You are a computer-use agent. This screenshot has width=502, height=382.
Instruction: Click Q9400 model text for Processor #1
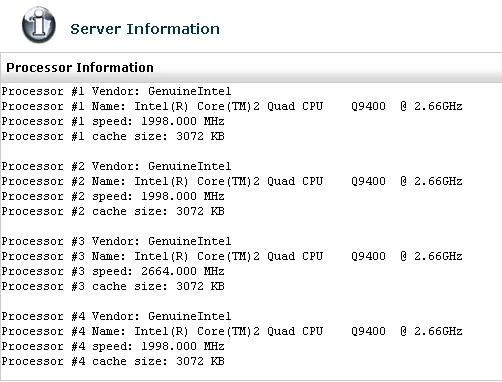tap(368, 106)
